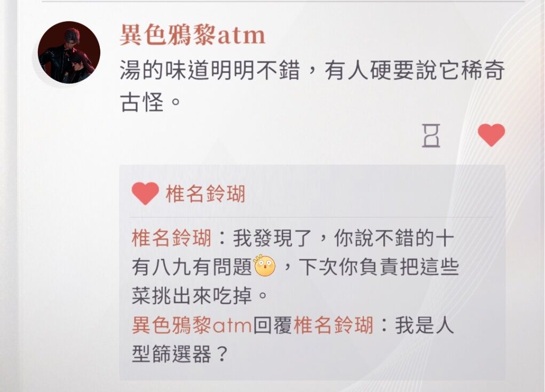
Task: Select 椎名鈴瑚 in the liked-by row
Action: click(x=206, y=194)
